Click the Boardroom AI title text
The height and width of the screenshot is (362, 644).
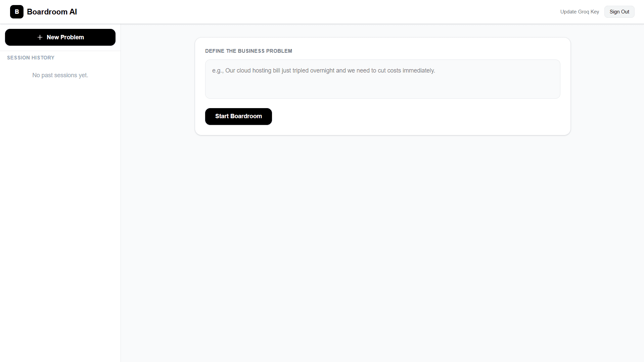point(52,12)
